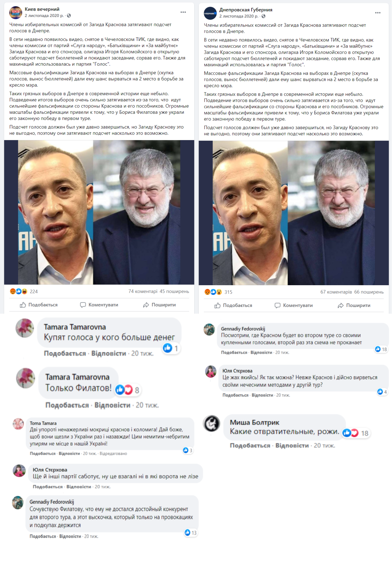Viewport: 392px width, 561px height.
Task: Open three-dot menu on Киев вечерний post
Action: pyautogui.click(x=183, y=12)
